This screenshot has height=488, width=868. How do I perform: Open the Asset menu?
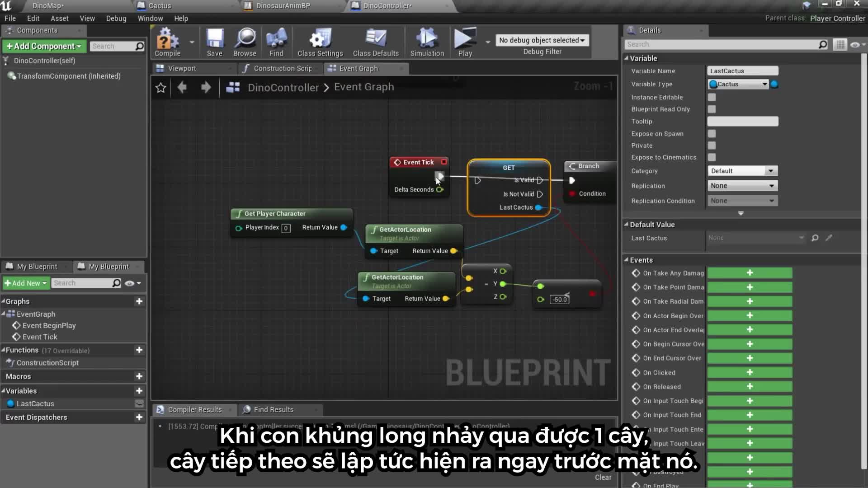point(59,19)
